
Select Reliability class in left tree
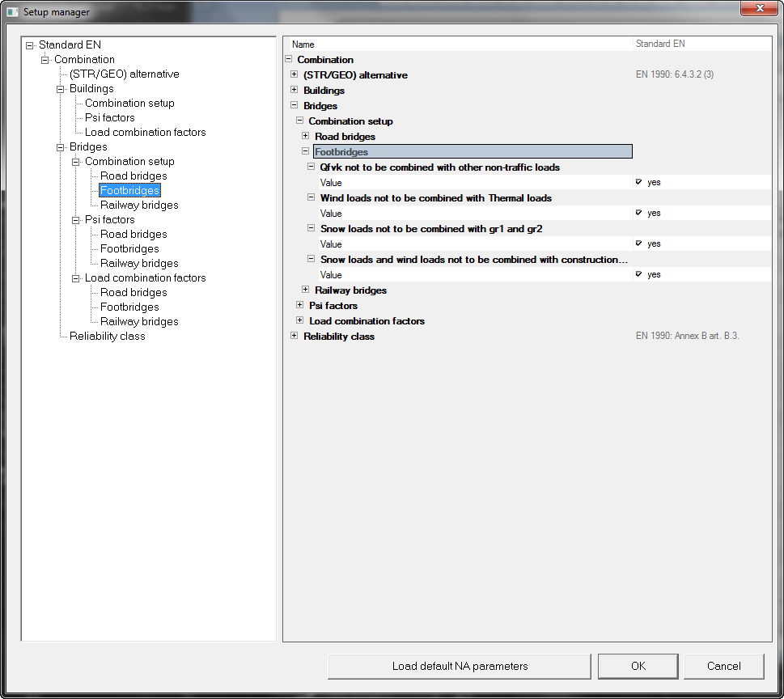pos(107,336)
